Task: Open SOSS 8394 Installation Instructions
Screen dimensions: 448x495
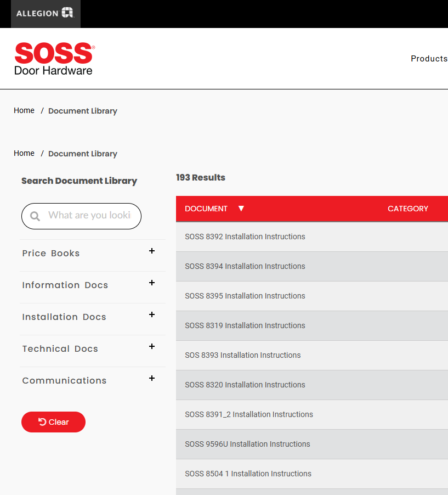Action: tap(245, 267)
